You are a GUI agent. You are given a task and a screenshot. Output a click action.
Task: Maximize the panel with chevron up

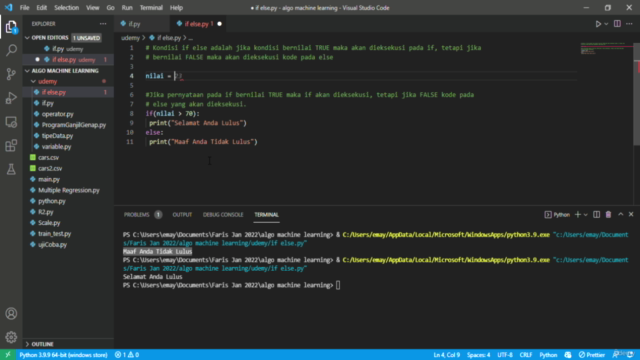click(620, 214)
